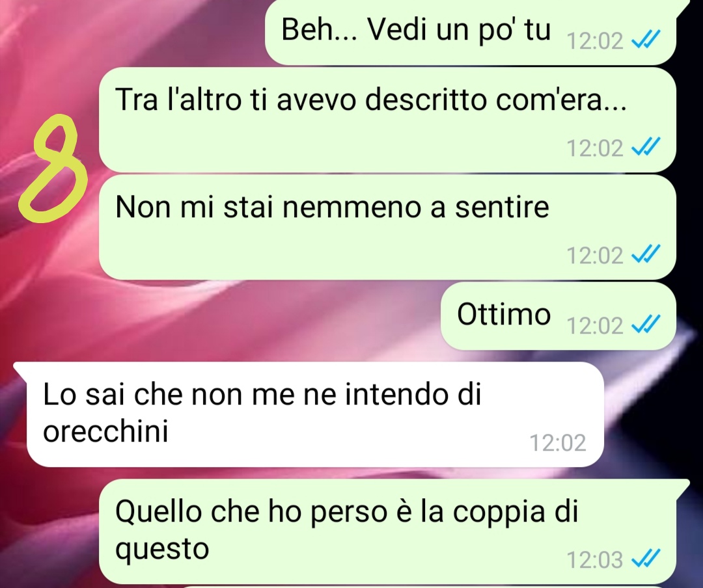This screenshot has width=703, height=588.
Task: Tap the 12:02 timestamp on the "Ottimo" message
Action: click(595, 325)
